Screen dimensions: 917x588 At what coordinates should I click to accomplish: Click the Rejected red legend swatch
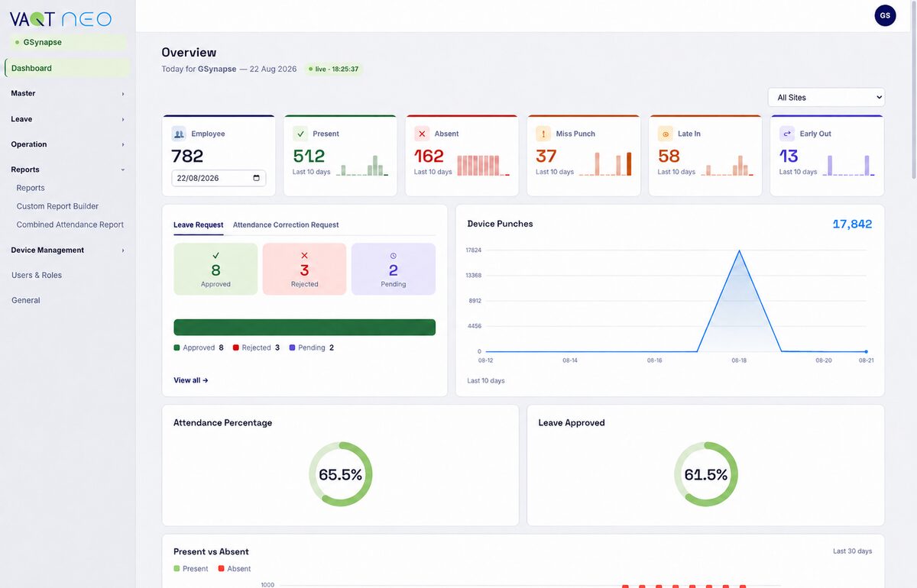coord(236,347)
